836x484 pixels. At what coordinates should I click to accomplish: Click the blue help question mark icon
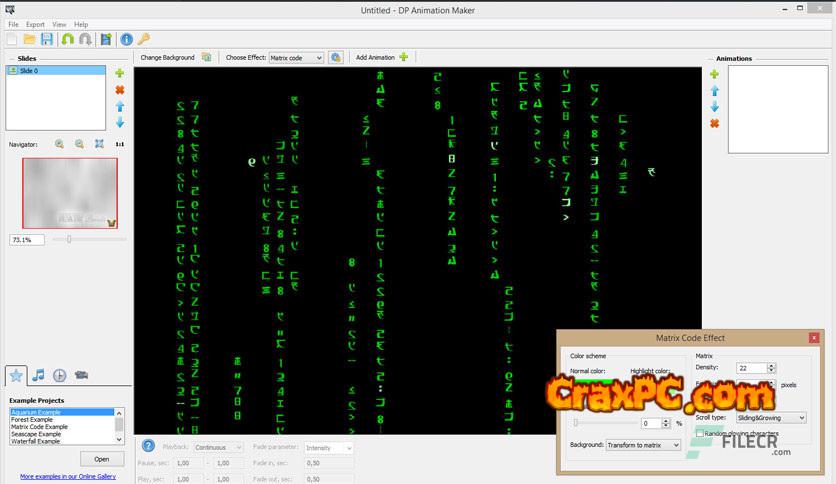pyautogui.click(x=148, y=446)
